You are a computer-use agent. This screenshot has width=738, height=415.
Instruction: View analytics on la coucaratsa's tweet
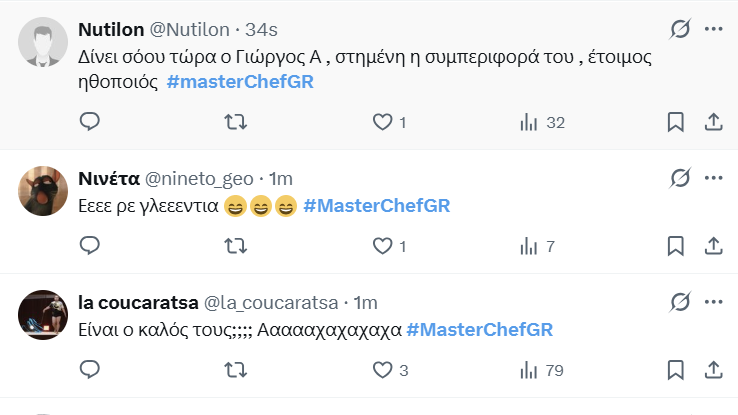528,370
